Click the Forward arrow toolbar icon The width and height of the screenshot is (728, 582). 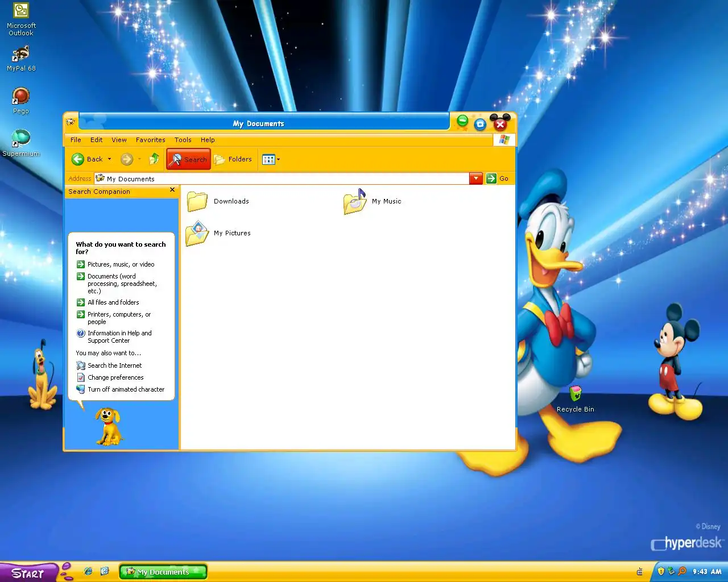[x=127, y=159]
